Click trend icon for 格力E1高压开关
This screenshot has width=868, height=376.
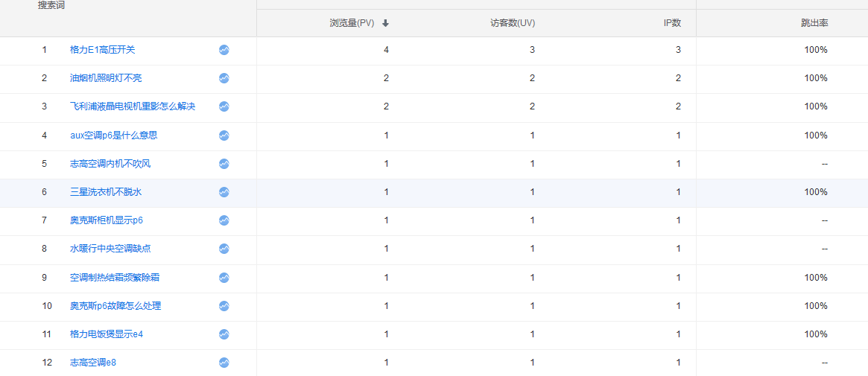click(224, 50)
